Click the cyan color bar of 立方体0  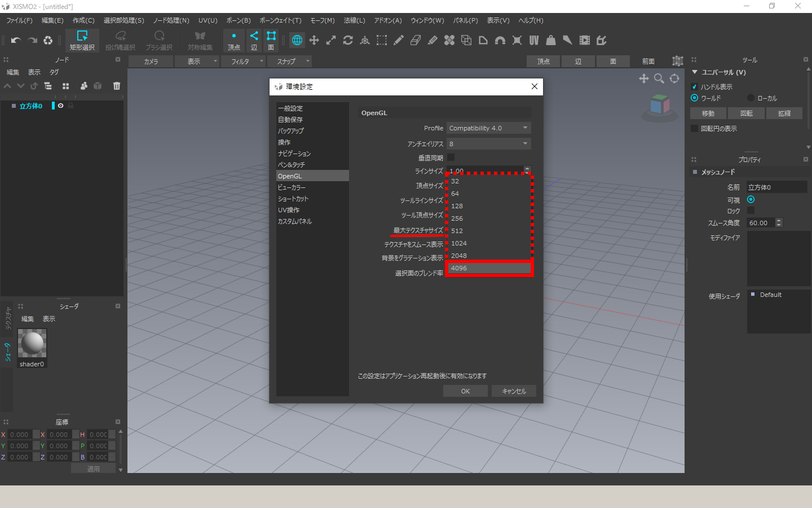coord(54,106)
